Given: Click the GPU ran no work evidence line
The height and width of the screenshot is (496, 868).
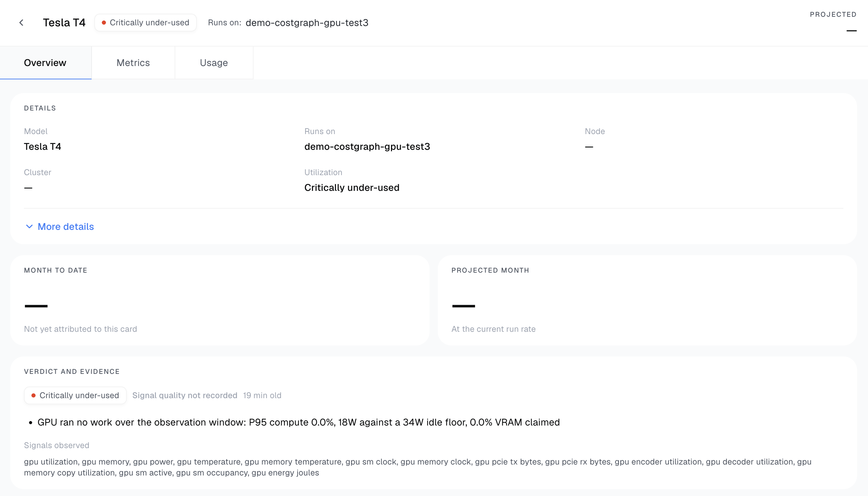Looking at the screenshot, I should click(x=299, y=422).
